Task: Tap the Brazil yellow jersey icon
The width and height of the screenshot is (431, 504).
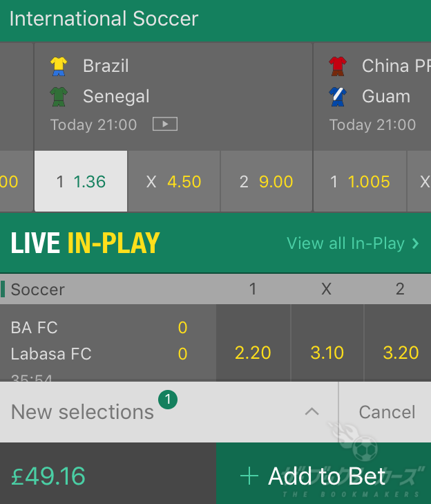Action: [x=59, y=66]
